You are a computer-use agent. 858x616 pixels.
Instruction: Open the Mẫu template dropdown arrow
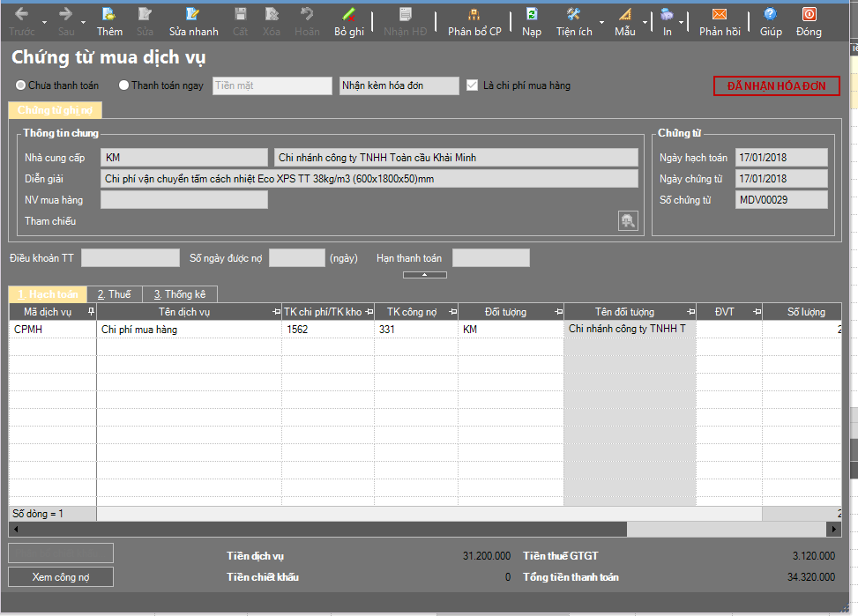(645, 22)
